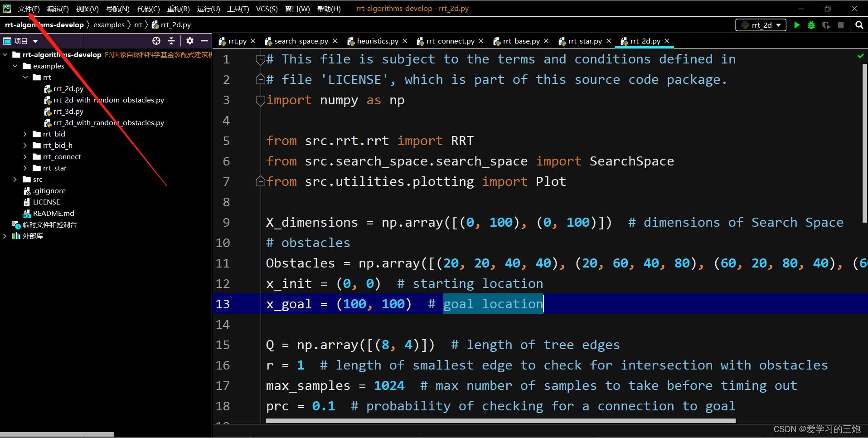Open README.md from the project tree

coord(53,213)
